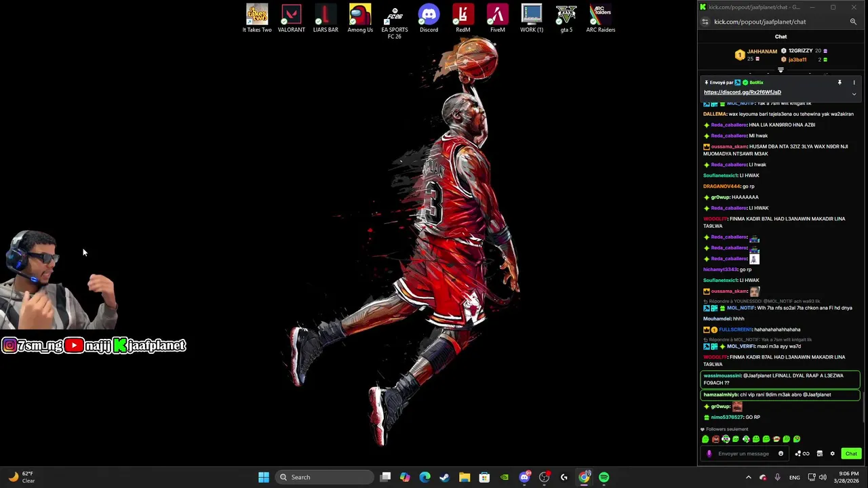868x488 pixels.
Task: Open Microsoft Edge on the taskbar
Action: coord(425,477)
